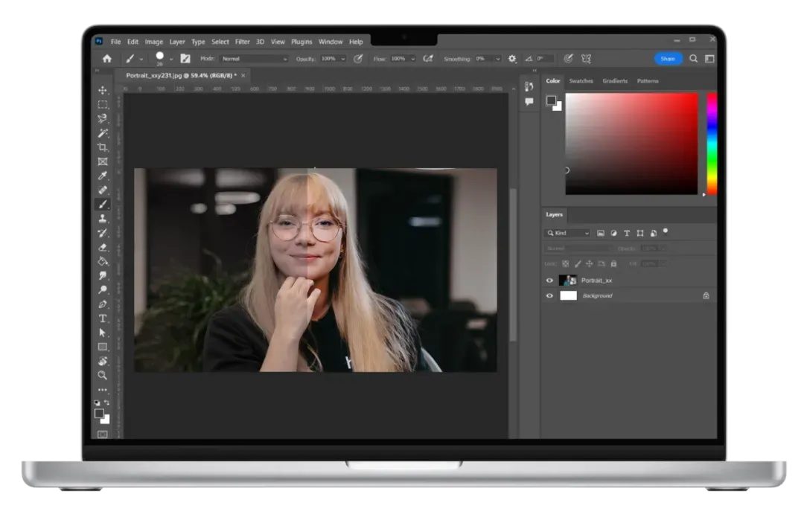Image resolution: width=804 pixels, height=532 pixels.
Task: Select the Rectangular Marquee tool
Action: pos(103,105)
